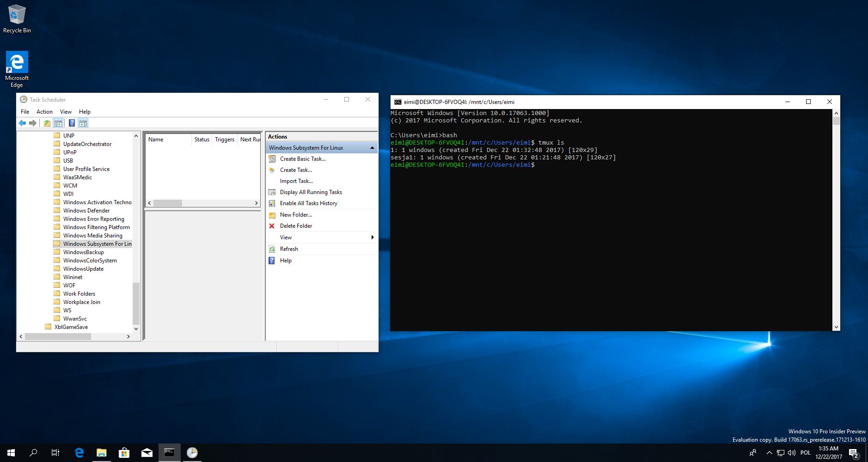The height and width of the screenshot is (462, 868).
Task: Click the Back arrow in Task Scheduler toolbar
Action: (22, 123)
